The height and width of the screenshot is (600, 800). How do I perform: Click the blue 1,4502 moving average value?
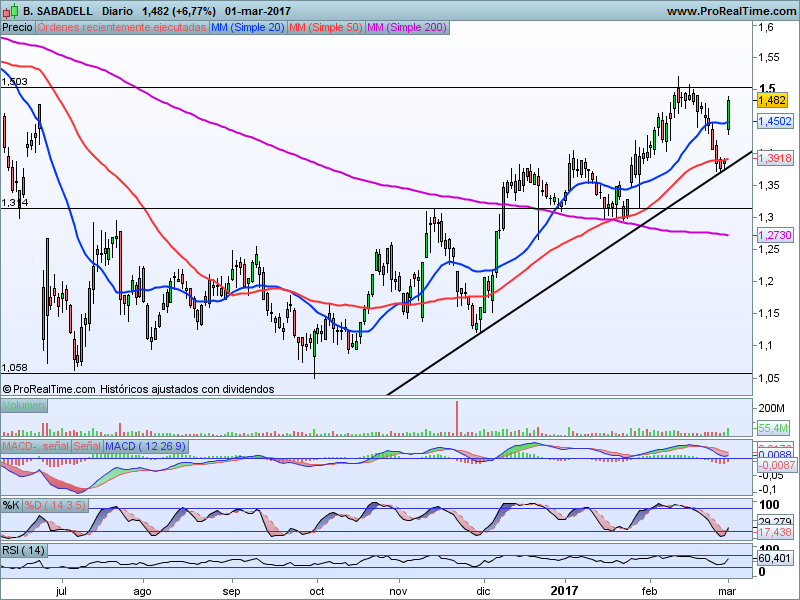[774, 121]
